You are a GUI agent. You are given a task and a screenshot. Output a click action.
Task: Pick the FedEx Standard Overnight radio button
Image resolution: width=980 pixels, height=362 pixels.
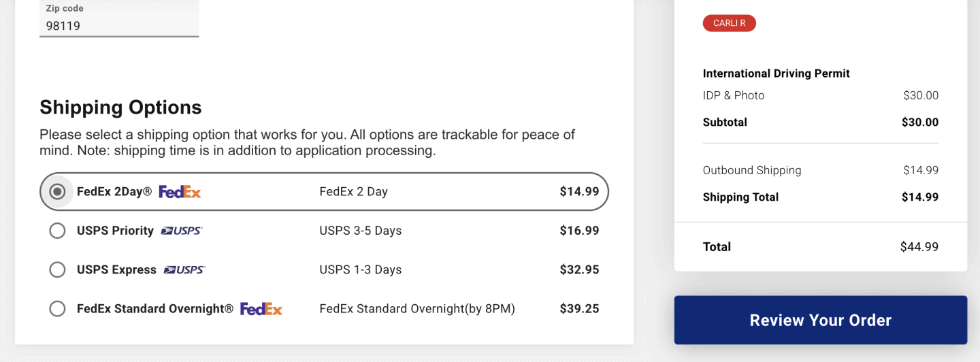(x=58, y=309)
